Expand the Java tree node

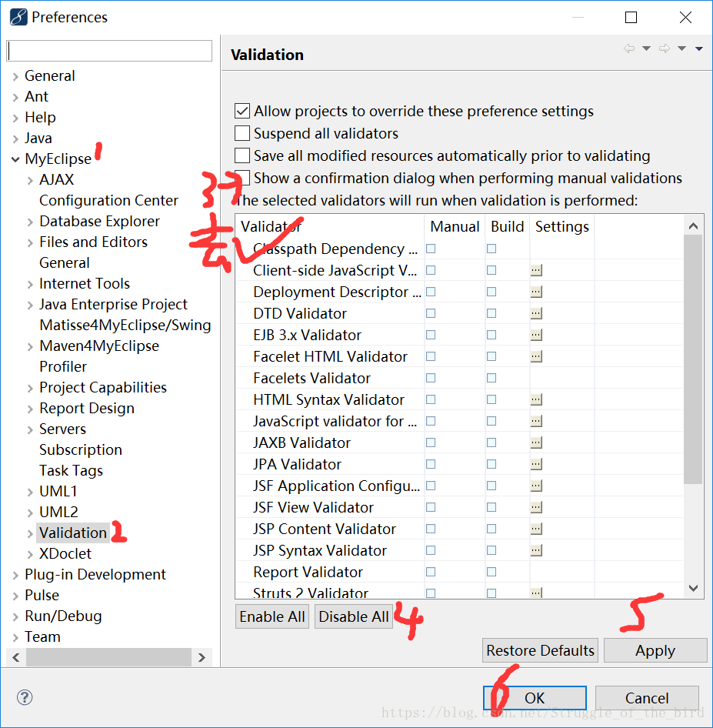click(x=15, y=139)
